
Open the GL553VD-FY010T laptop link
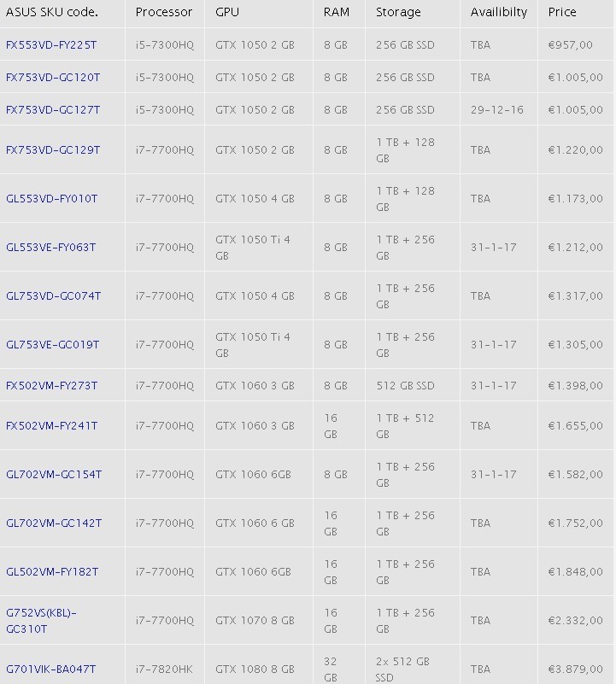pos(52,198)
